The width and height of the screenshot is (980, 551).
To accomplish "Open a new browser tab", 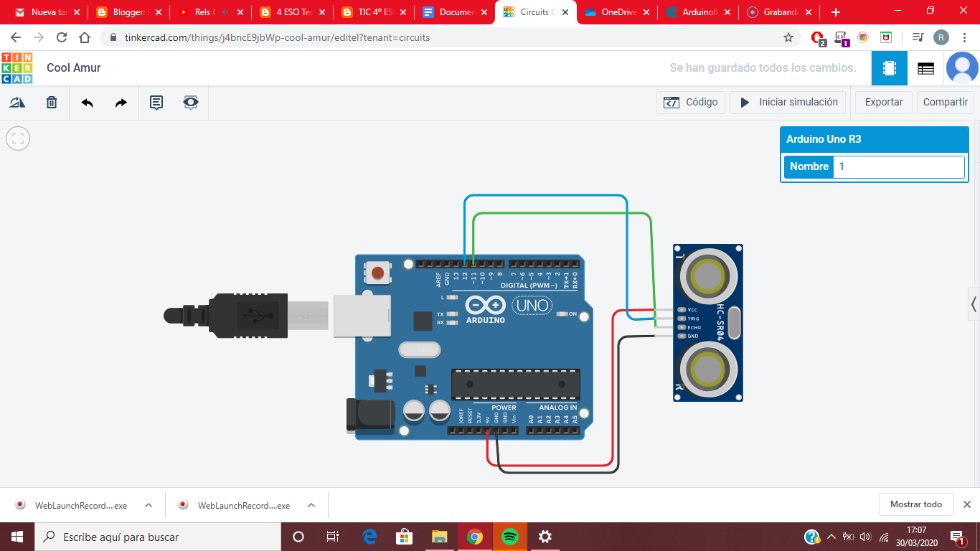I will tap(836, 12).
